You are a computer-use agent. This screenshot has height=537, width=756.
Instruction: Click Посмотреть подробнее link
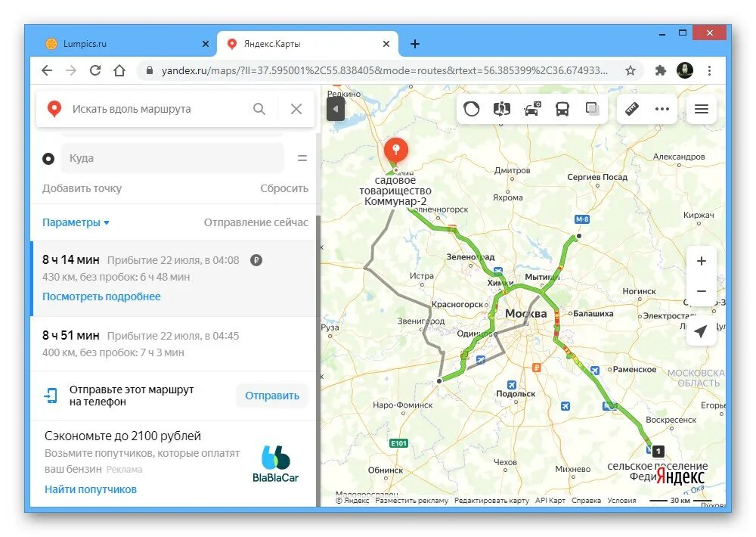tap(101, 296)
